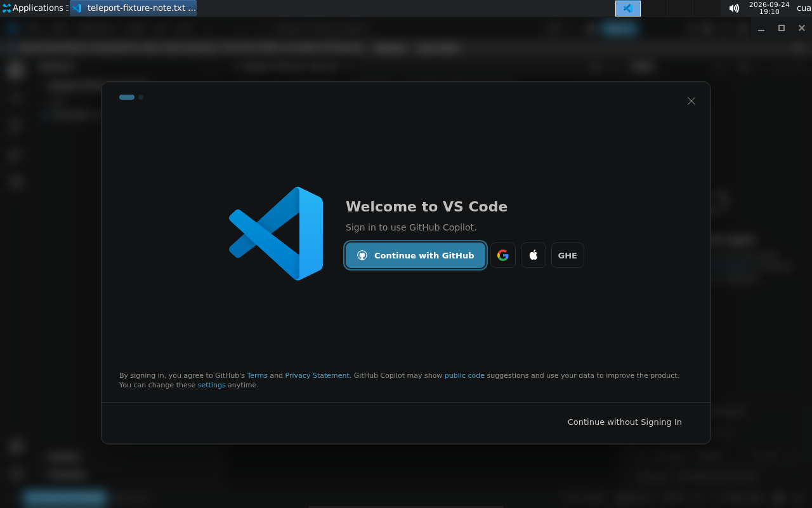
Task: Close the Welcome to VS Code dialog
Action: [x=691, y=101]
